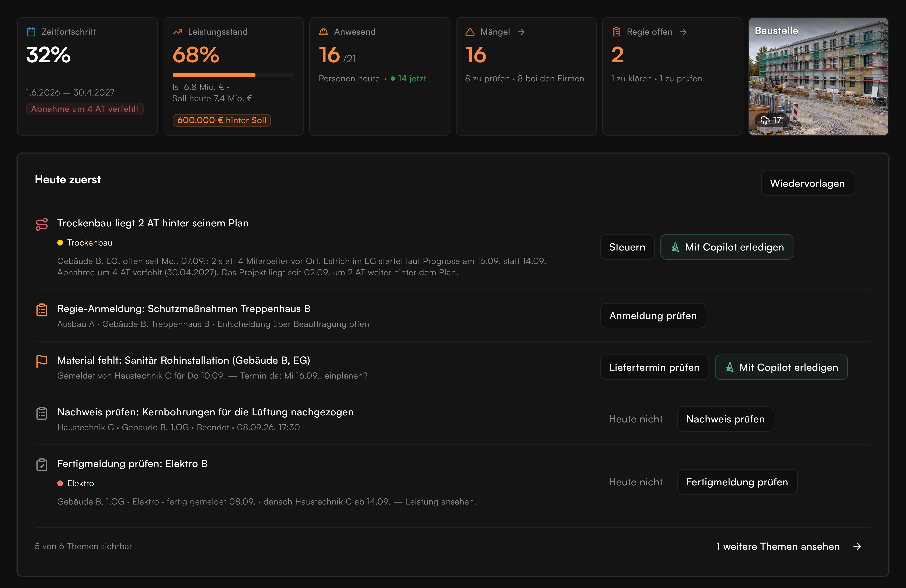Click the Leistungsstand 68% progress bar
Image resolution: width=906 pixels, height=588 pixels.
233,75
